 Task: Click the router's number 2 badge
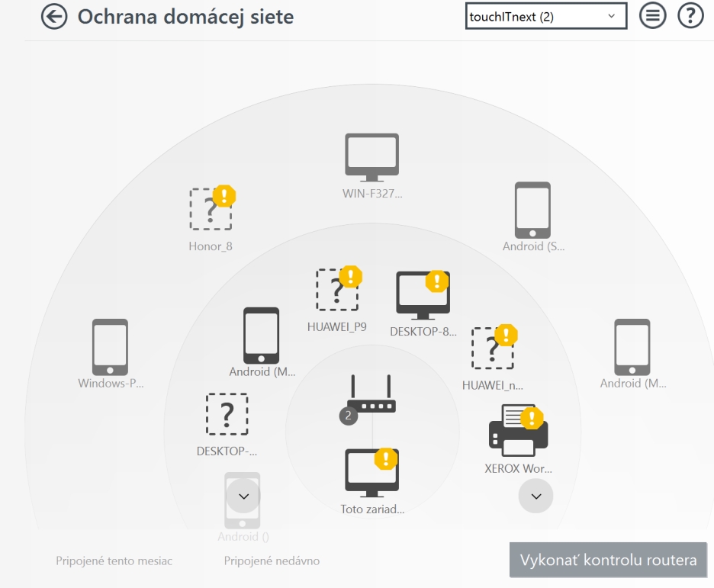pyautogui.click(x=349, y=416)
